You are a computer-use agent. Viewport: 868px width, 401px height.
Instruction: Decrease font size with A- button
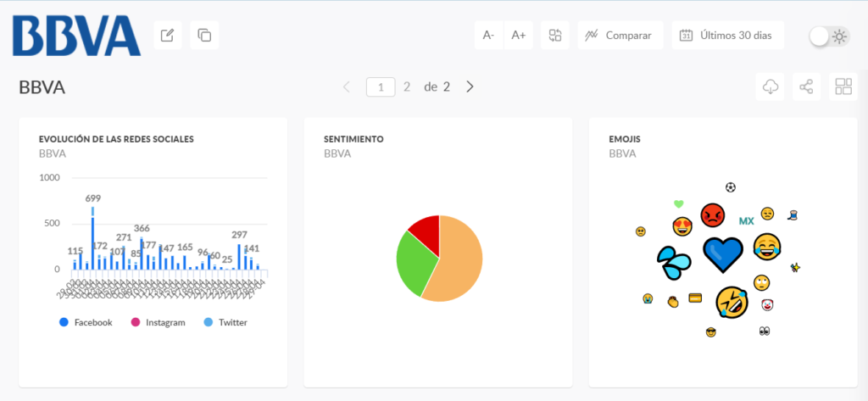[489, 36]
